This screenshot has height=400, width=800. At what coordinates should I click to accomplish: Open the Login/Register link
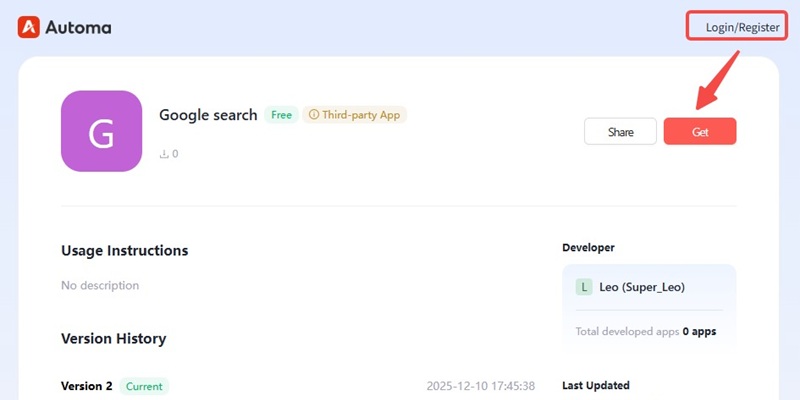(x=742, y=28)
